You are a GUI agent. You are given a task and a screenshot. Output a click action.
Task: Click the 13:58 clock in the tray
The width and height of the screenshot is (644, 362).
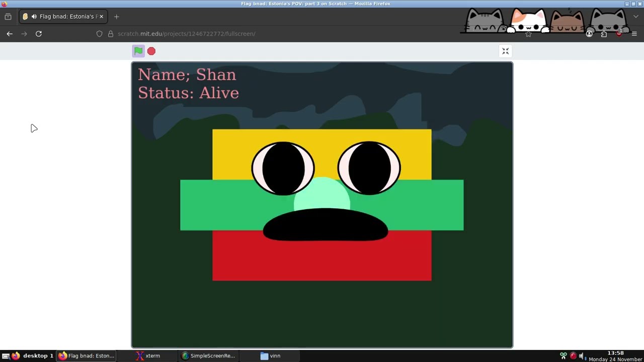[x=615, y=353]
